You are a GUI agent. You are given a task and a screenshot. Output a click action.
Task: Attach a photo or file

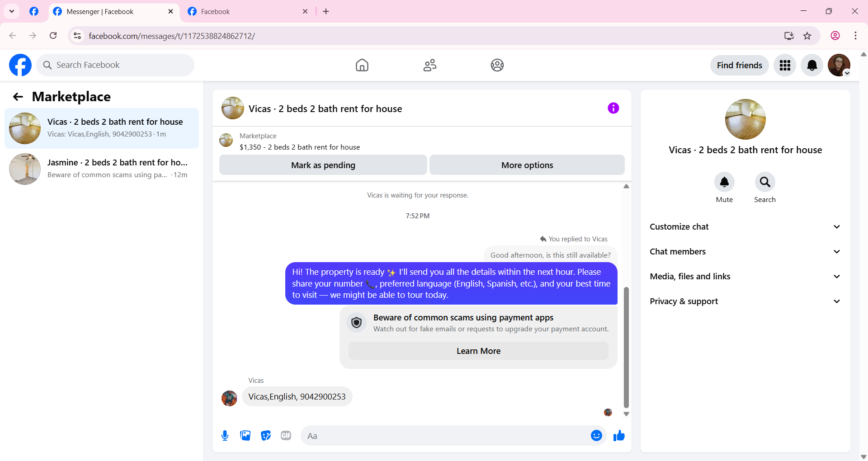coord(245,436)
